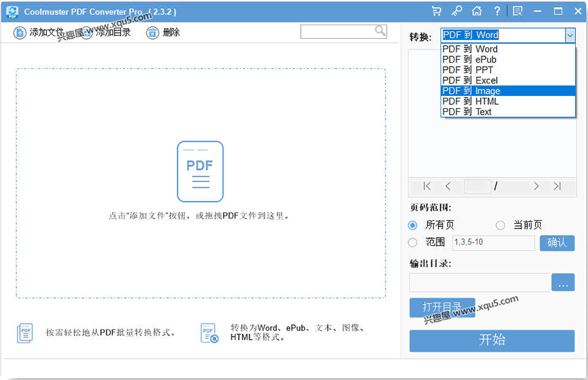Enable the 范围 (range) radio button
Viewport: 588px width, 380px height.
pos(414,242)
